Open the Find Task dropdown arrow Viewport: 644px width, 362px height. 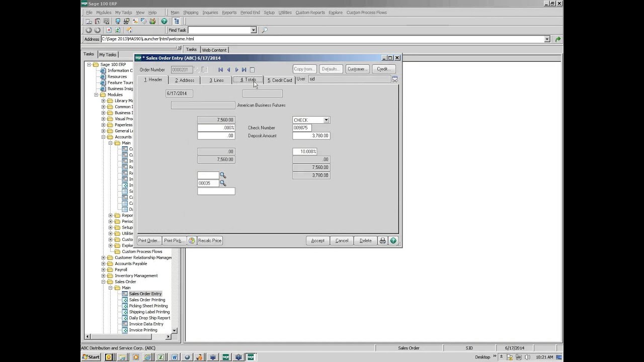coord(254,30)
